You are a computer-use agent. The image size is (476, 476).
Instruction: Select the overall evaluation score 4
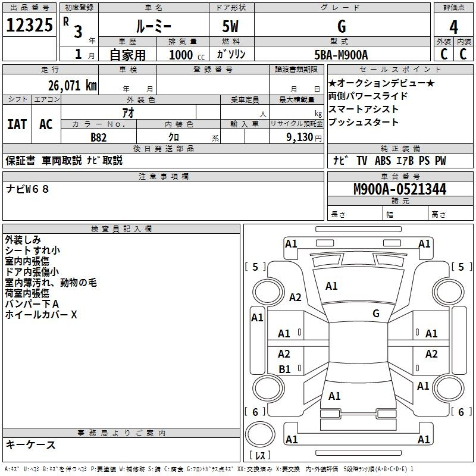click(453, 27)
